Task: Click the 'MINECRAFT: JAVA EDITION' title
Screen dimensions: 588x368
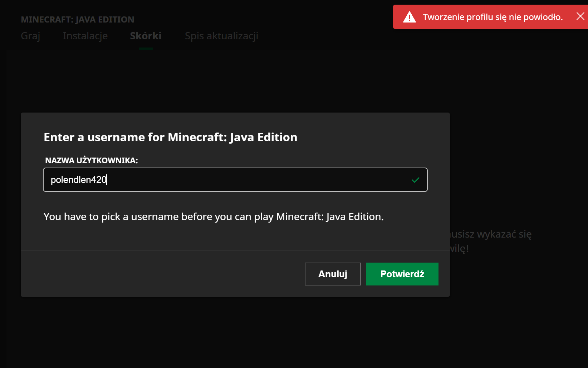Action: point(78,20)
